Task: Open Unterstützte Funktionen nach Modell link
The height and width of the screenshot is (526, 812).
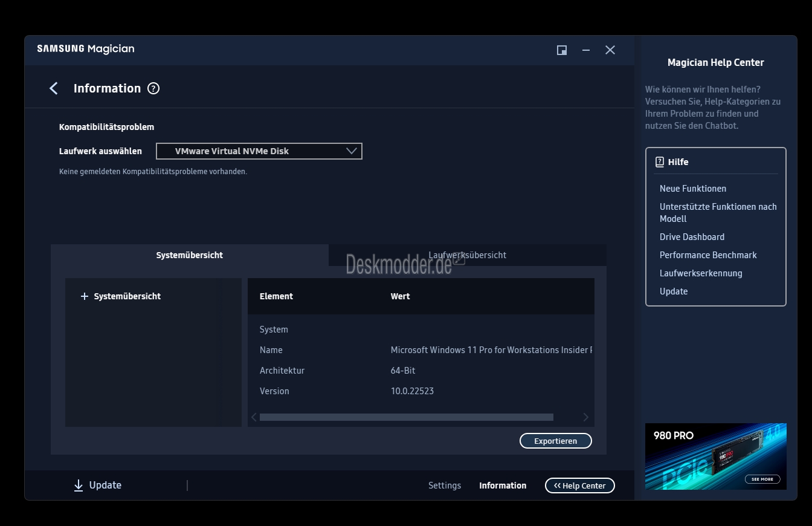Action: [x=718, y=213]
